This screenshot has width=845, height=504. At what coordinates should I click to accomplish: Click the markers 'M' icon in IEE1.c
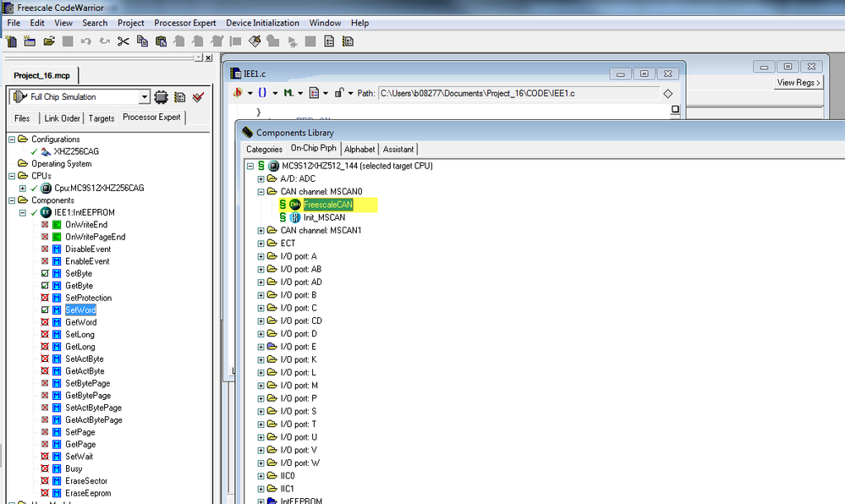(x=288, y=93)
